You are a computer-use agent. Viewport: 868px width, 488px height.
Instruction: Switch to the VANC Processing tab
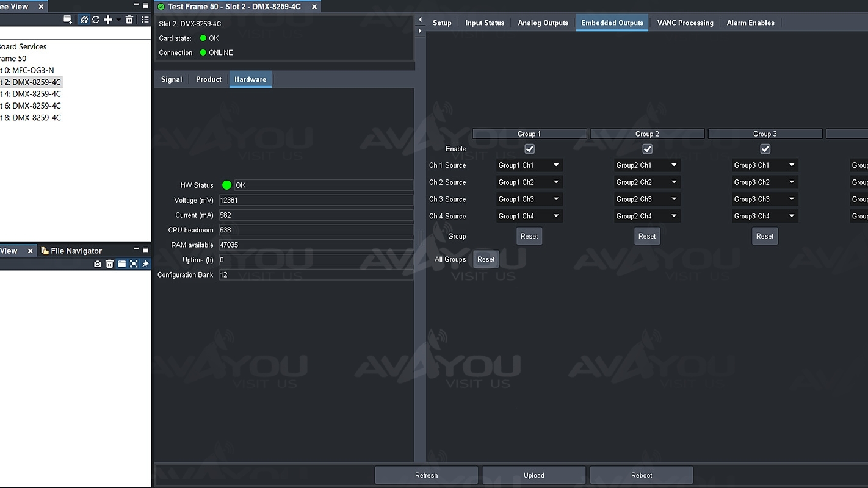[x=685, y=23]
